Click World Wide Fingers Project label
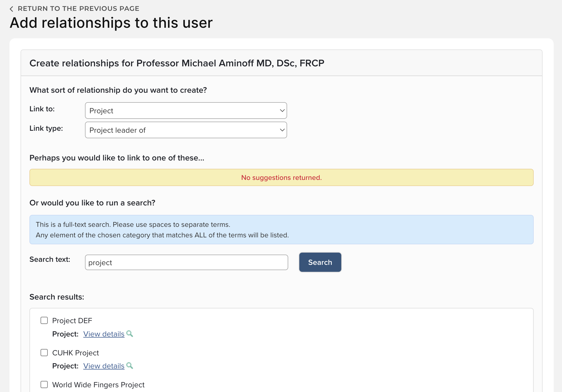 98,385
